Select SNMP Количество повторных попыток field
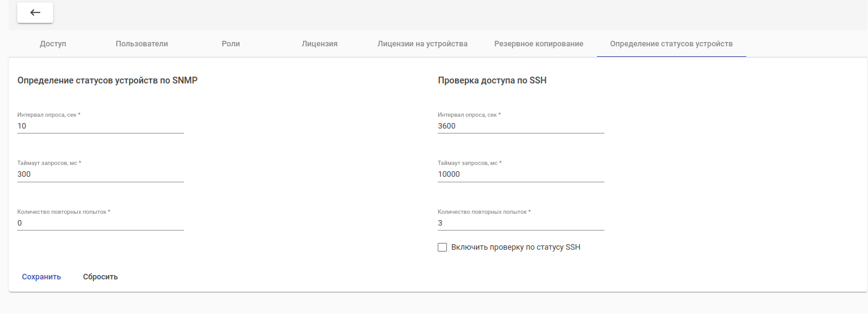This screenshot has height=314, width=868. pyautogui.click(x=101, y=223)
